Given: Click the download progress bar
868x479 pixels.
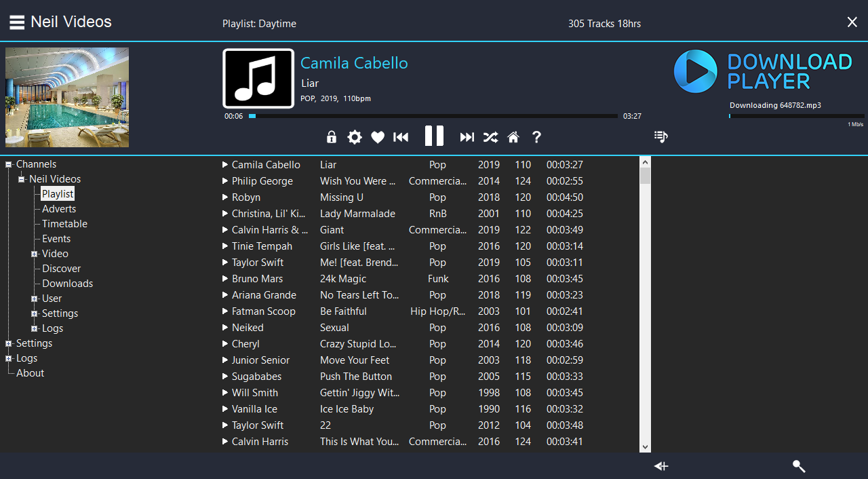Looking at the screenshot, I should pyautogui.click(x=797, y=116).
